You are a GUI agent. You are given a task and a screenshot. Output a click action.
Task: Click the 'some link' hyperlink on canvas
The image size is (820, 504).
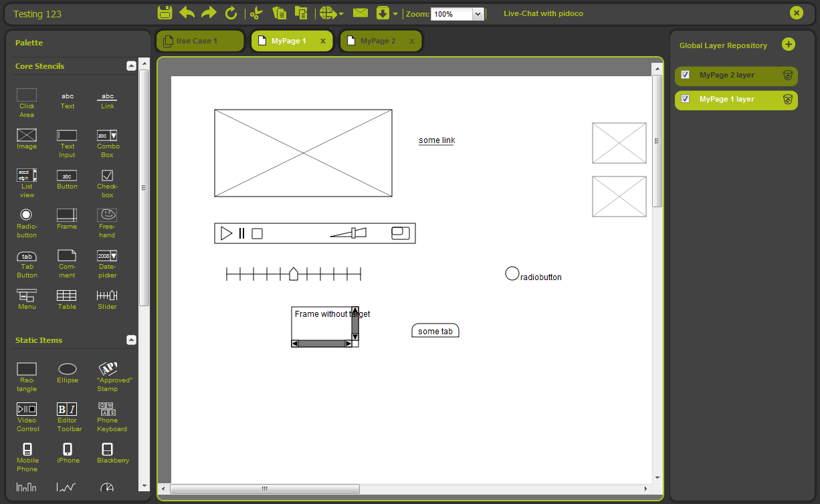436,140
